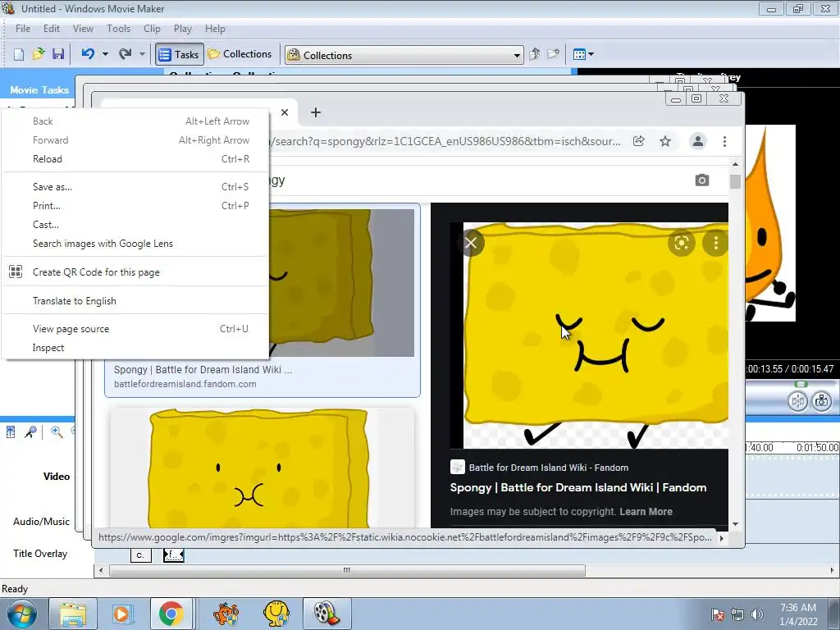Open the Play menu
The width and height of the screenshot is (840, 630).
coord(183,29)
